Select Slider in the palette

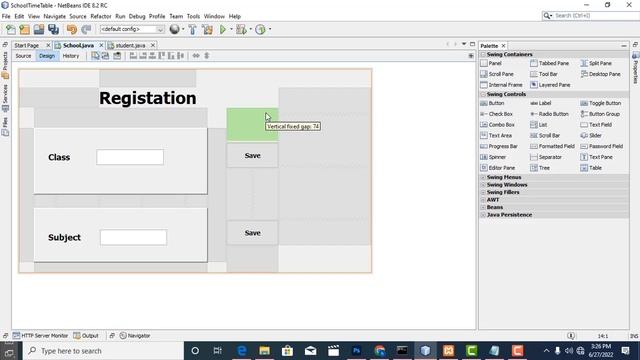(591, 136)
